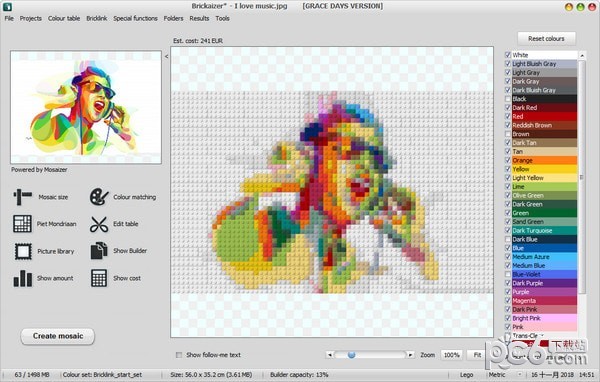This screenshot has height=382, width=600.
Task: Click the Show amount bar chart icon
Action: (x=23, y=278)
